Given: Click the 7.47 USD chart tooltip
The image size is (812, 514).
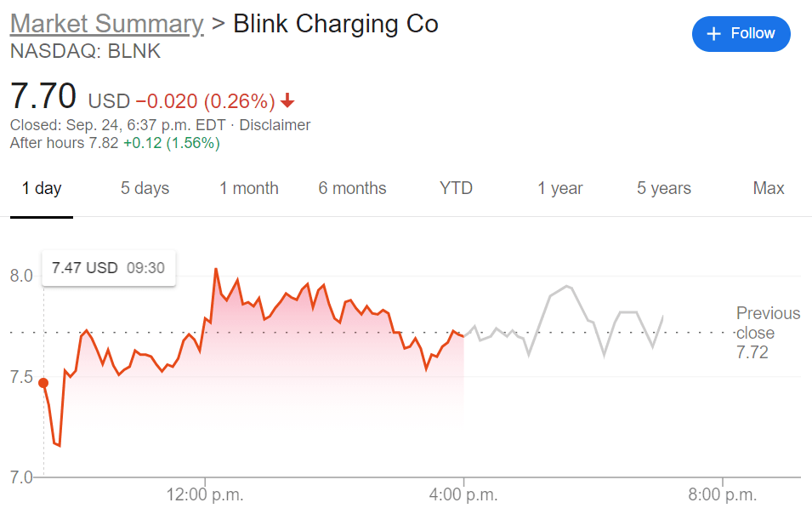Looking at the screenshot, I should [x=108, y=268].
